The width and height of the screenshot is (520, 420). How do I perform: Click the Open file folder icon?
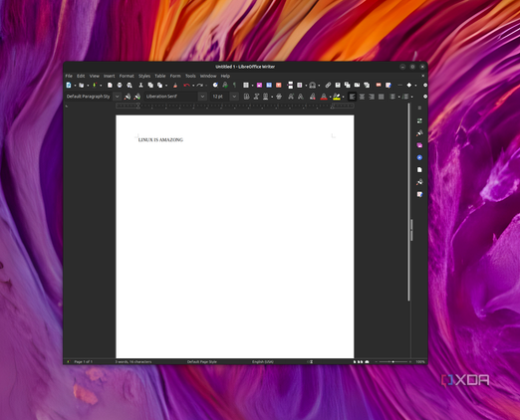(x=82, y=86)
